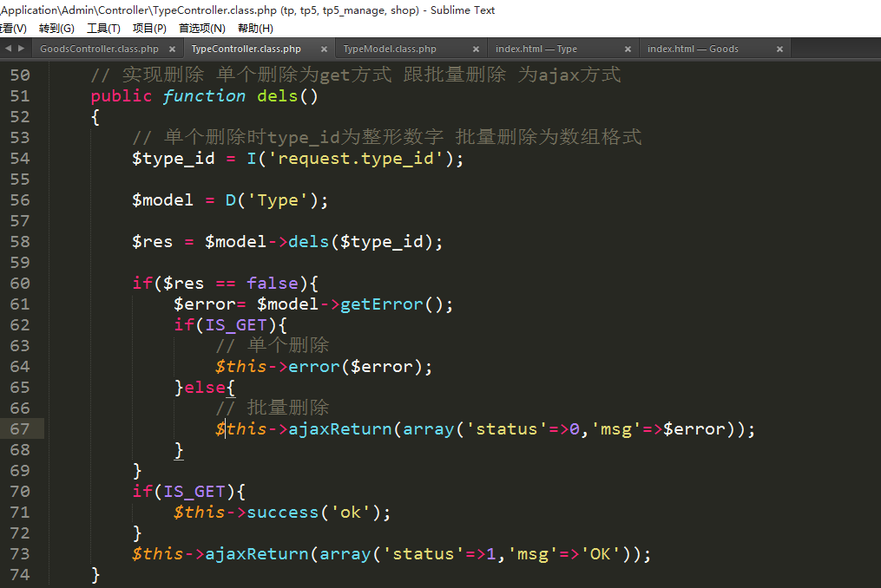Viewport: 881px width, 588px height.
Task: Close the GoodsController.class.php tab
Action: [x=172, y=49]
